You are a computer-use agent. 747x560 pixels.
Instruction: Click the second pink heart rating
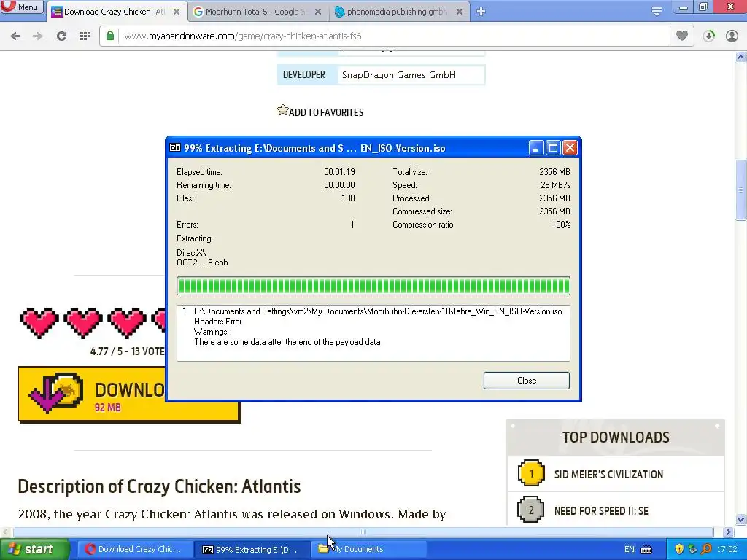[x=83, y=323]
